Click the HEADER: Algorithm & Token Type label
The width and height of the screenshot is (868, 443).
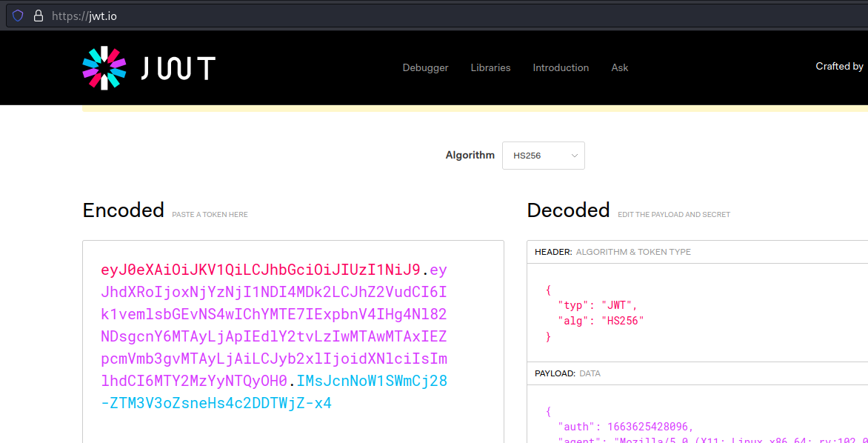point(612,252)
